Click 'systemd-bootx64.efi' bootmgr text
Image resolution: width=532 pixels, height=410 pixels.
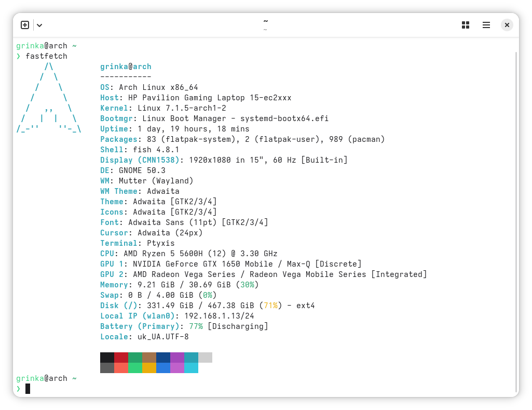(284, 118)
